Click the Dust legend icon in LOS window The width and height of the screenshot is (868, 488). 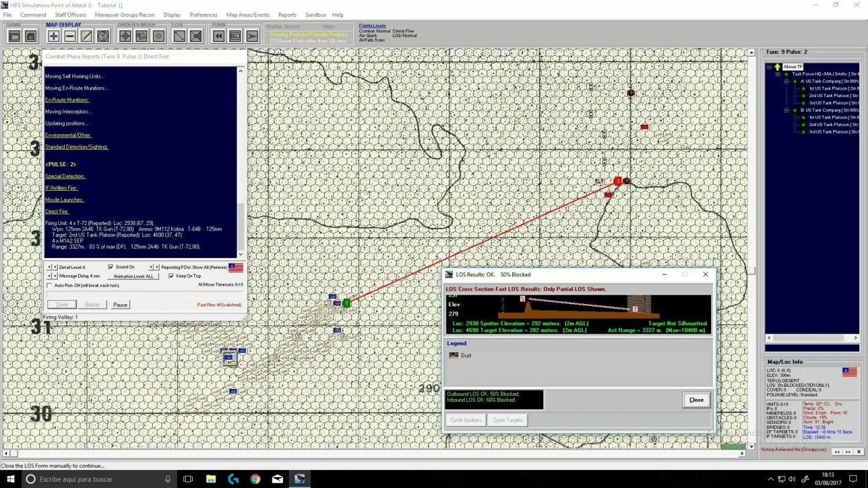454,356
